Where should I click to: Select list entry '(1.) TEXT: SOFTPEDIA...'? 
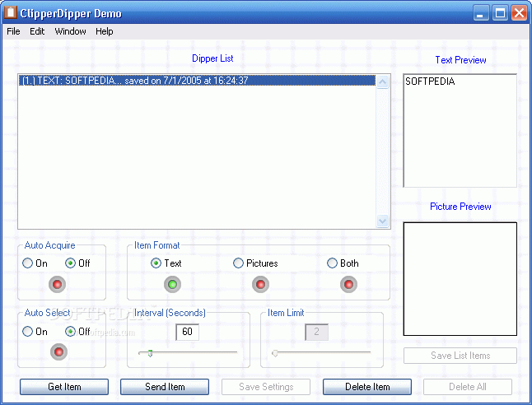pyautogui.click(x=197, y=81)
